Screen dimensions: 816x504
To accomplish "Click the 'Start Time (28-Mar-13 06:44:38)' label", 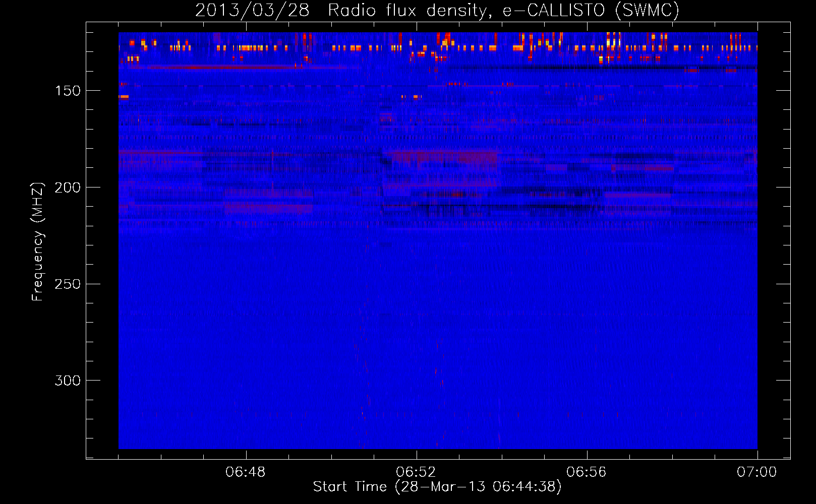I will (x=437, y=487).
